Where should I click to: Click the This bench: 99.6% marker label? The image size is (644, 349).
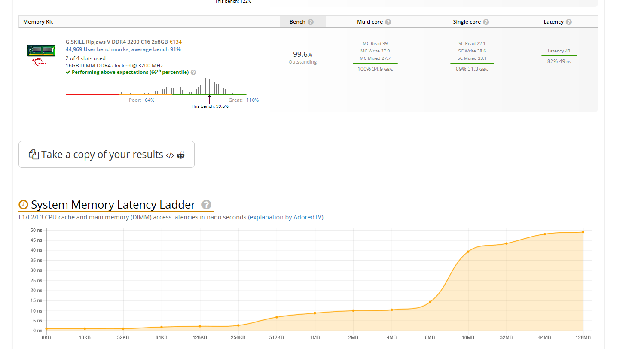pyautogui.click(x=210, y=106)
